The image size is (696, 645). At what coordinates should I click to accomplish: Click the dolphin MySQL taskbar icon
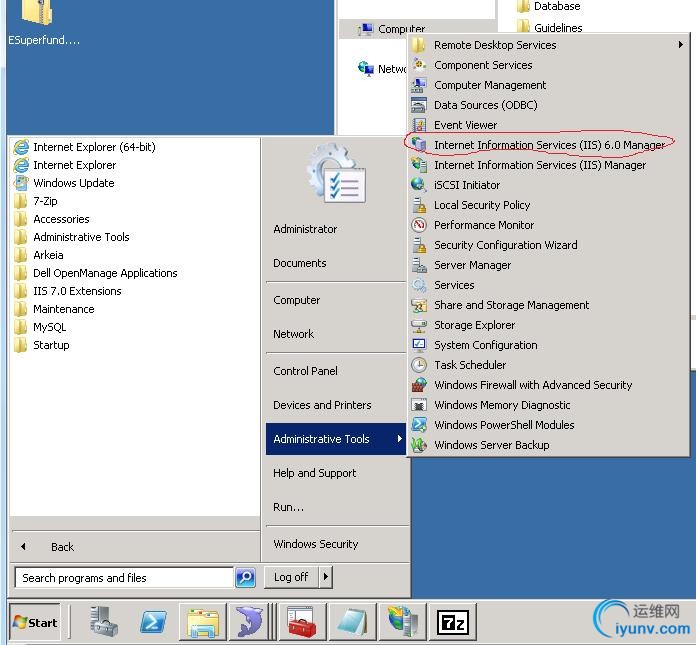pos(250,622)
